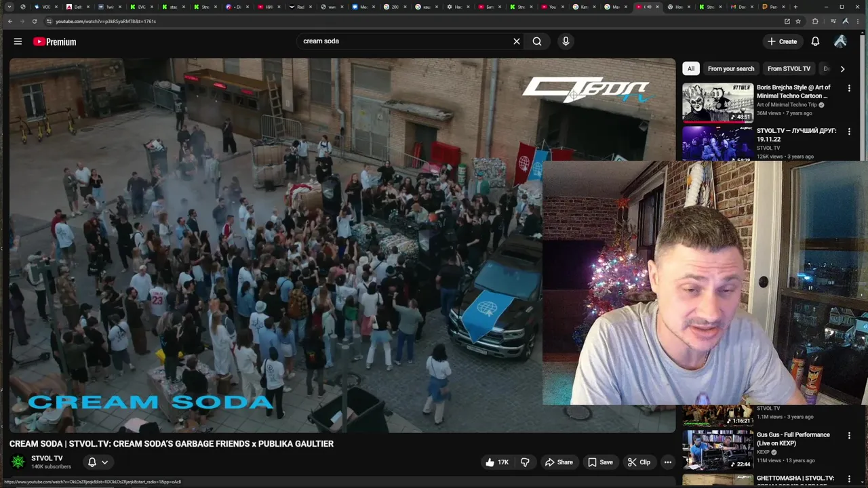
Task: Switch to the 'Rad' browser tab
Action: pyautogui.click(x=300, y=7)
